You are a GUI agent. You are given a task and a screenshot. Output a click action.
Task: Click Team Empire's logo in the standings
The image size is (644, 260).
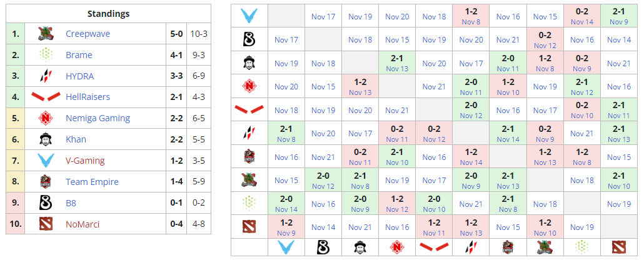[46, 182]
